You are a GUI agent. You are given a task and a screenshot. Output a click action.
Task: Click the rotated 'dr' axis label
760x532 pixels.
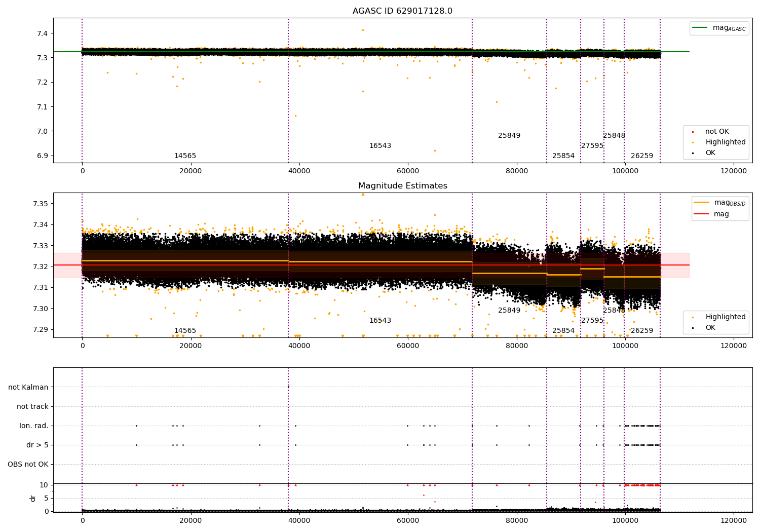tap(33, 498)
